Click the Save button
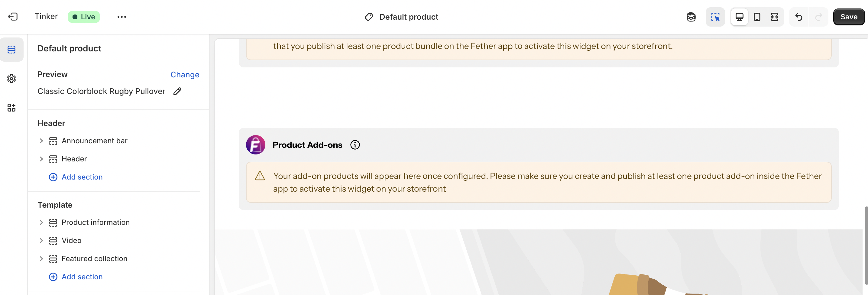 point(848,17)
